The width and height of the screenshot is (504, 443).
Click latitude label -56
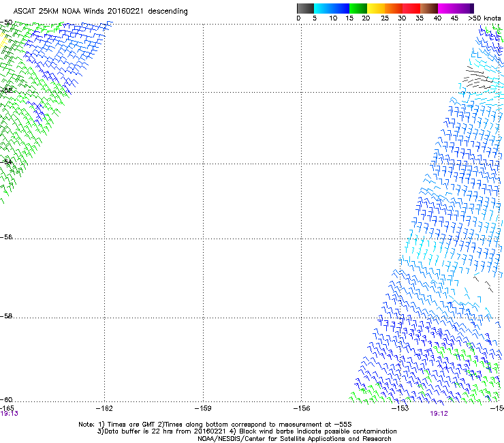click(6, 236)
